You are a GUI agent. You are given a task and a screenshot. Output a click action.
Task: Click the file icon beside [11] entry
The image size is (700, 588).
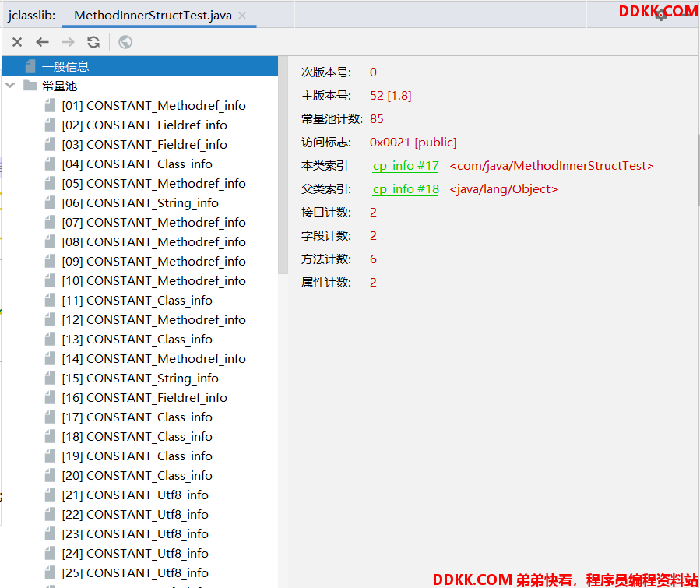(x=50, y=300)
